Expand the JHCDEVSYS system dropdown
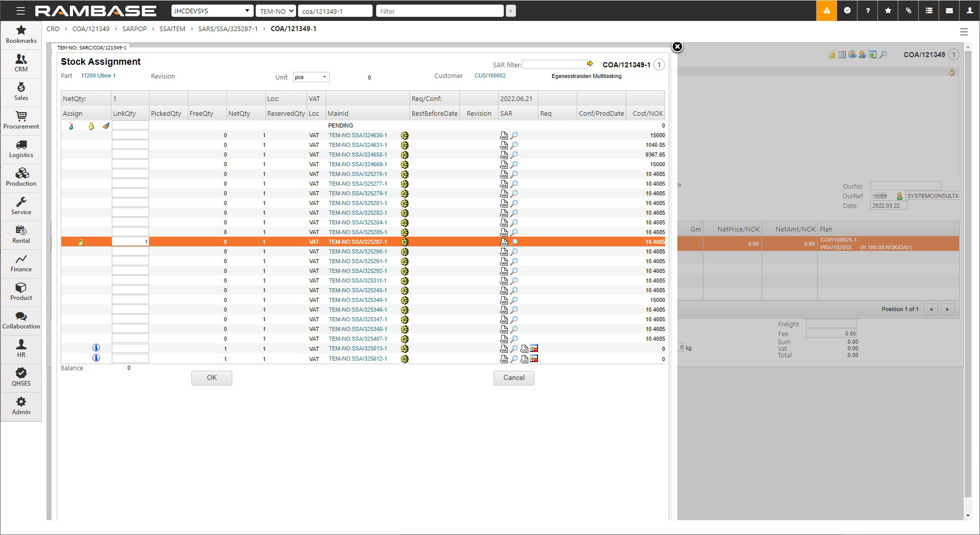The height and width of the screenshot is (535, 980). pos(212,11)
